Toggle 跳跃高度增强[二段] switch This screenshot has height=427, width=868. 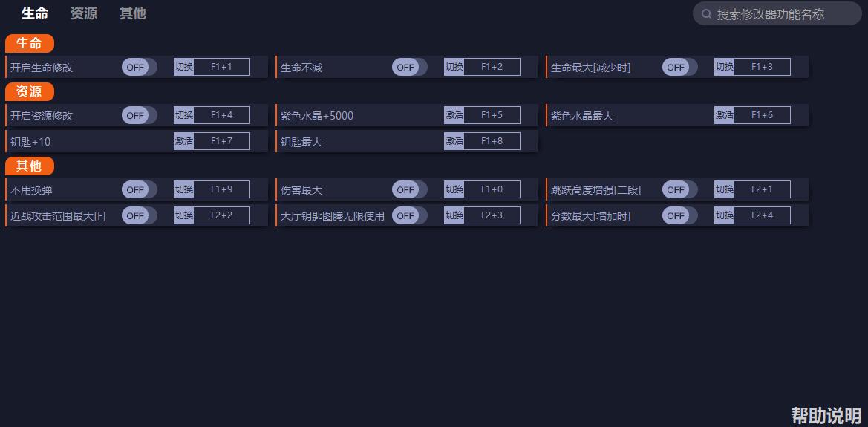click(x=680, y=189)
